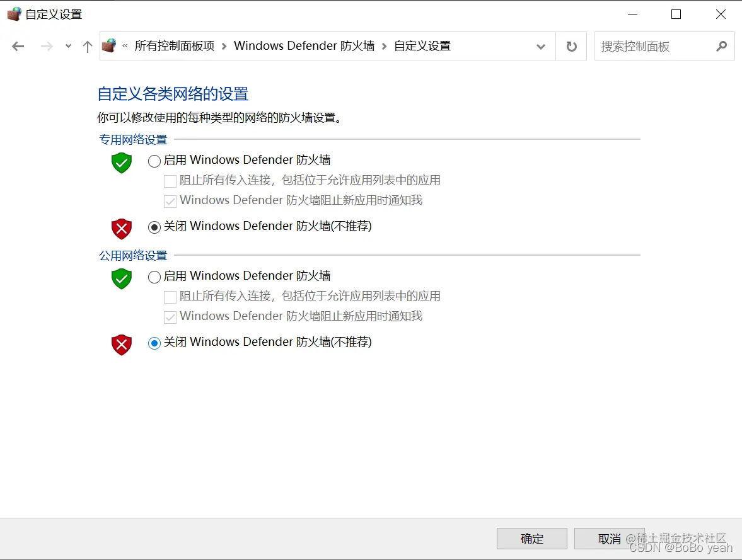Expand chevron after Windows Defender 防火墙
742x560 pixels.
click(385, 47)
